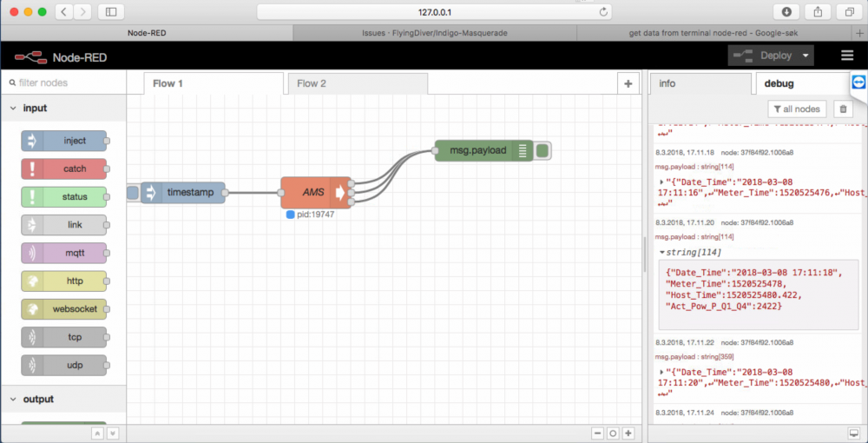Screen dimensions: 868x443
Task: Click zoom out button on canvas
Action: click(598, 433)
